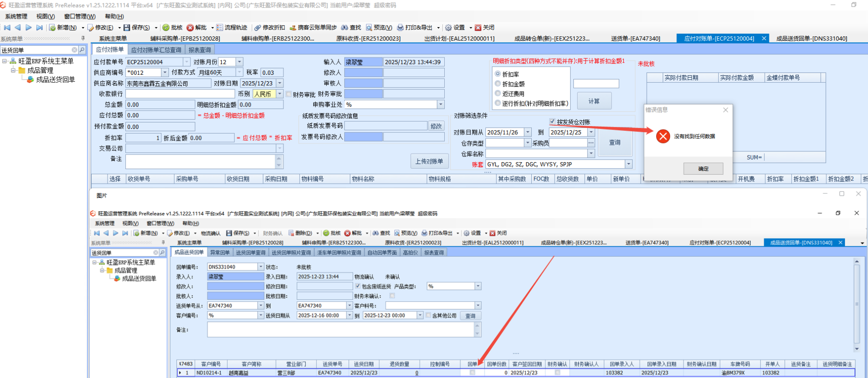The height and width of the screenshot is (378, 868).
Task: Click 删除(D) in the 图片 window toolbar
Action: point(300,233)
